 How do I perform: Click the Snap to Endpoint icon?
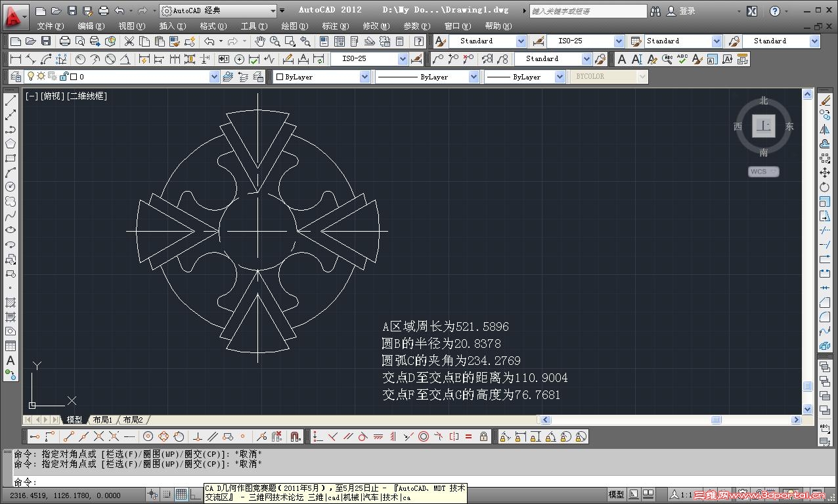69,436
